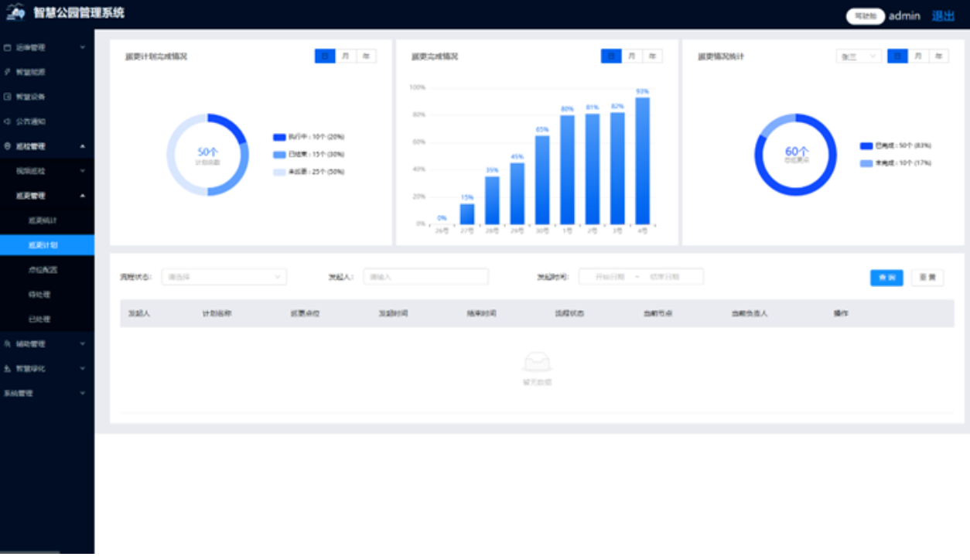The width and height of the screenshot is (970, 560).
Task: Click the 智慧绿化 icon in sidebar
Action: point(8,369)
